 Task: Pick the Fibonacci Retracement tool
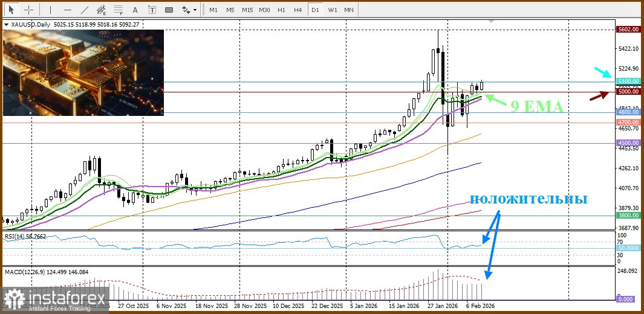tap(119, 10)
